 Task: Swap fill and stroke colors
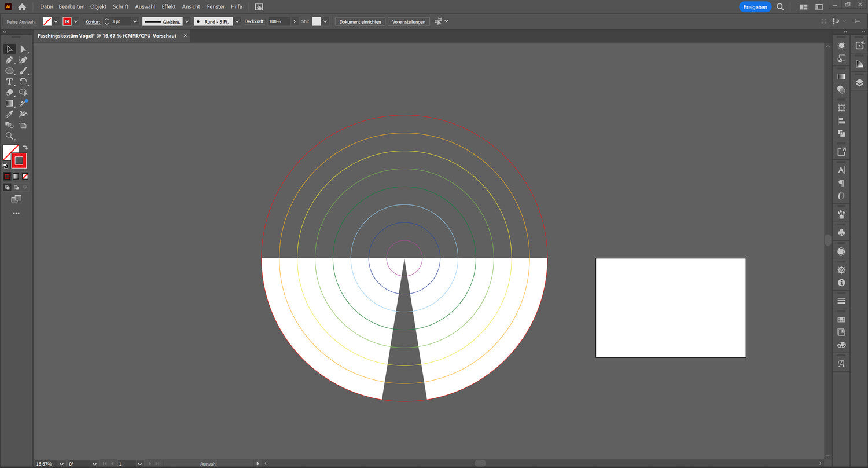click(25, 148)
